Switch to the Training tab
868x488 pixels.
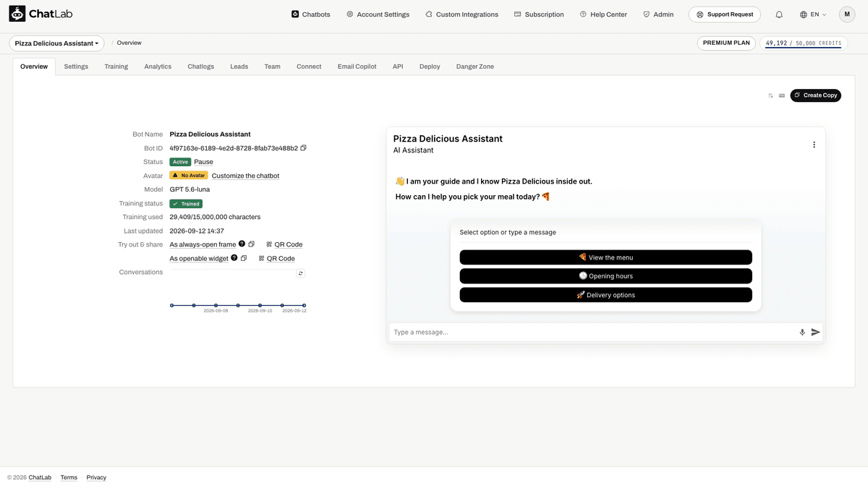pos(116,67)
